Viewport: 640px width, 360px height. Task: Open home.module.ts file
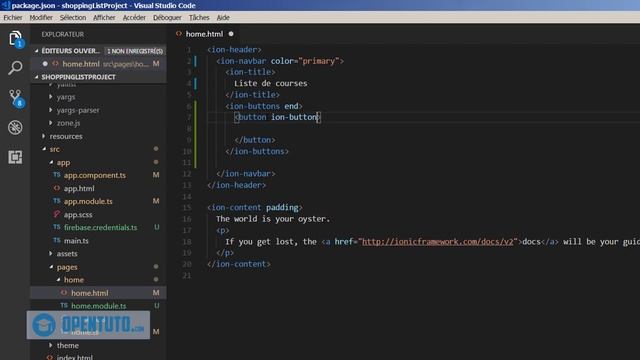pyautogui.click(x=98, y=306)
